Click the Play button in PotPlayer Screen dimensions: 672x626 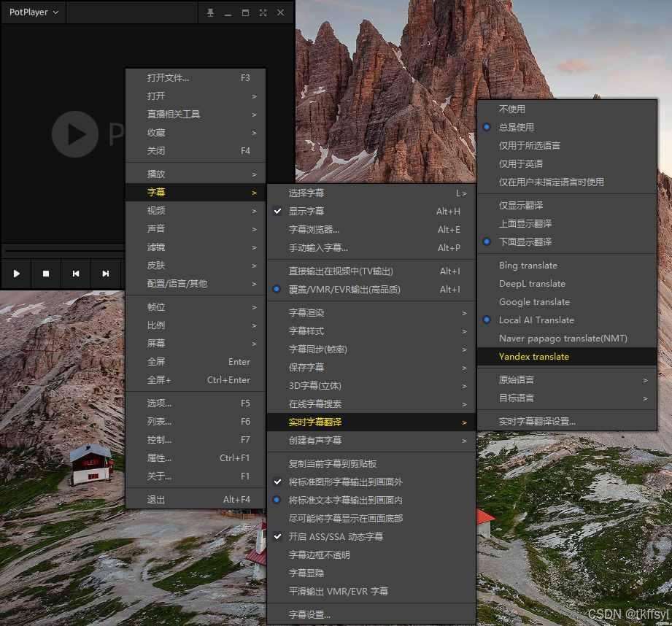[x=16, y=274]
